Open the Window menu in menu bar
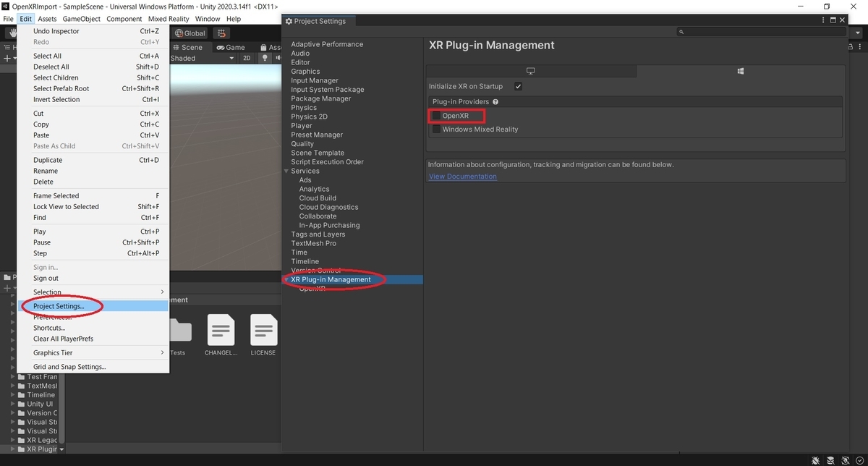 point(208,19)
